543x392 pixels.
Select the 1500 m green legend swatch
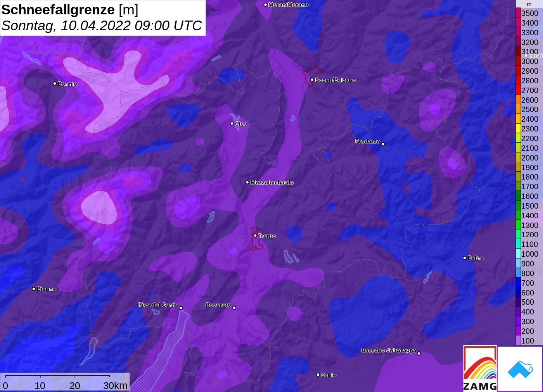(518, 205)
